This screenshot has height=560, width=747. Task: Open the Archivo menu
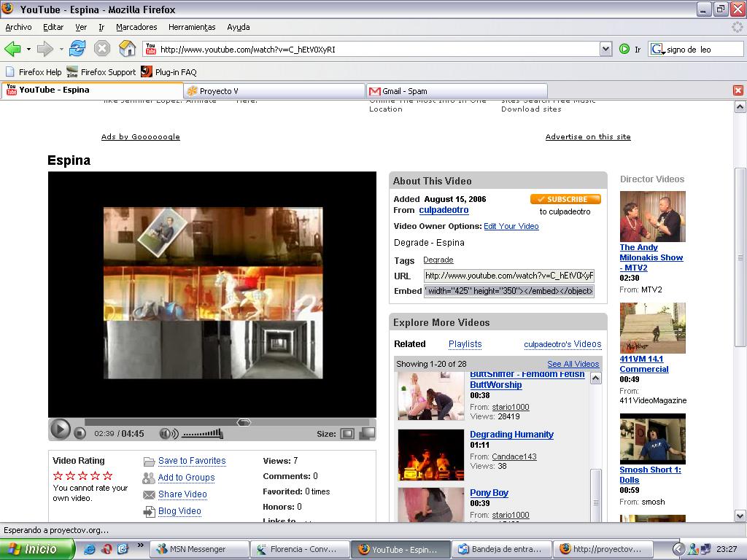[x=18, y=27]
